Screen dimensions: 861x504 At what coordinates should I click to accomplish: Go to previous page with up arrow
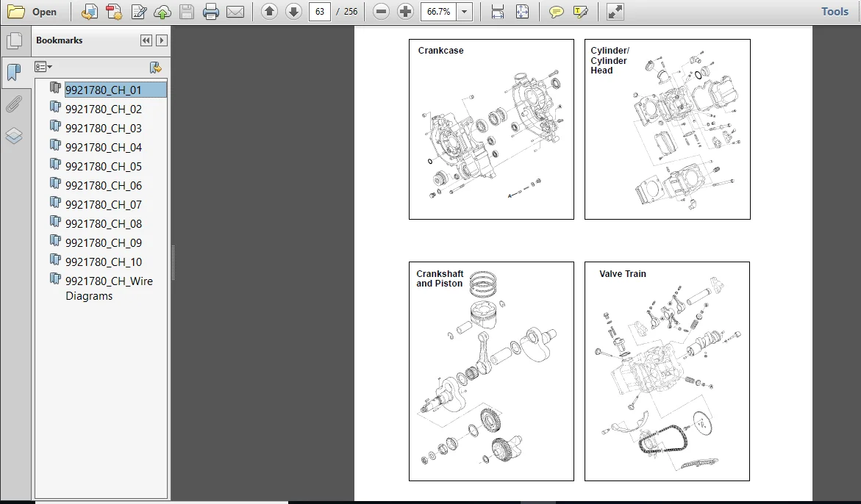(269, 11)
